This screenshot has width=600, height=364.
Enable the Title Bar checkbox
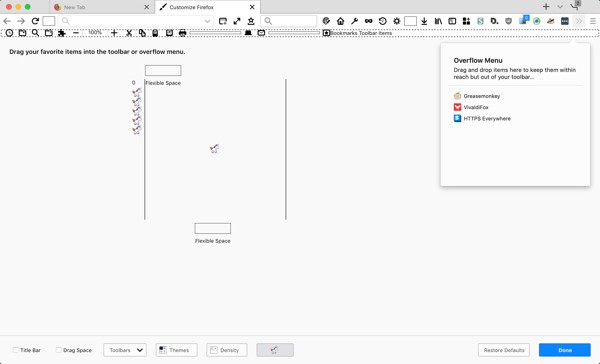[15, 350]
